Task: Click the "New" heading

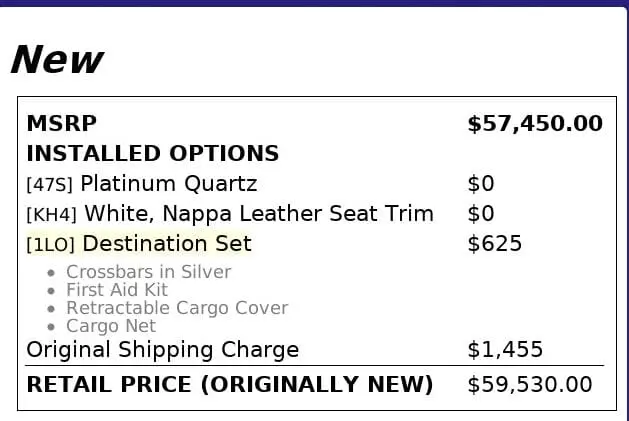Action: pyautogui.click(x=56, y=60)
